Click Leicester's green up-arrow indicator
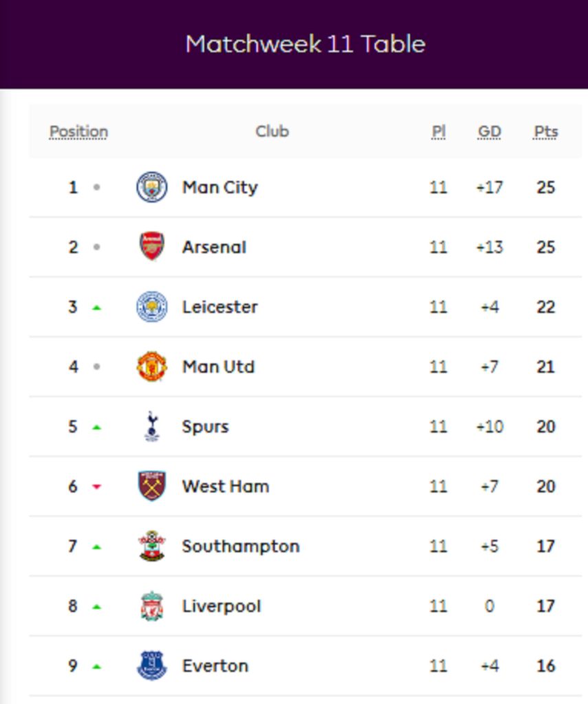The width and height of the screenshot is (588, 704). pos(96,308)
